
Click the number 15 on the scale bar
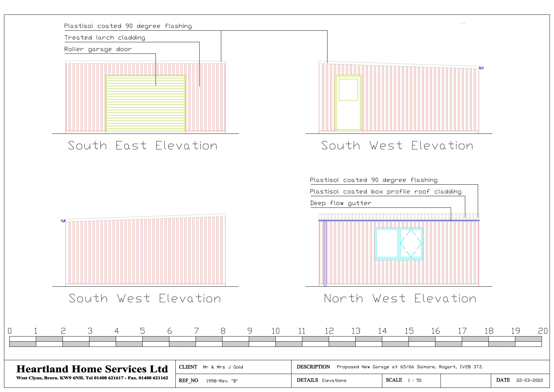[409, 331]
